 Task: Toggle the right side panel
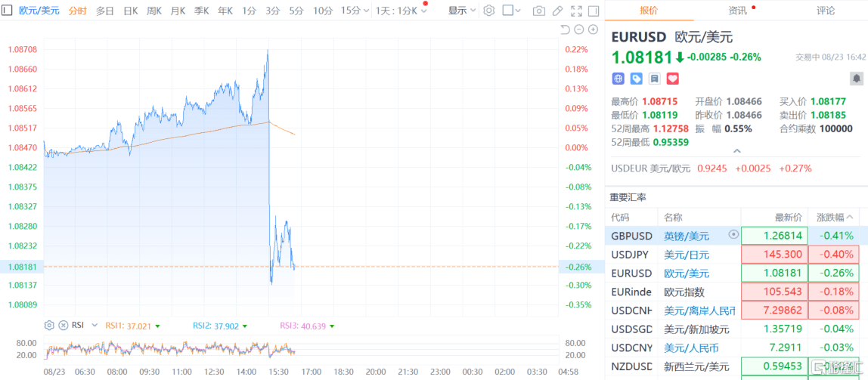coord(594,11)
